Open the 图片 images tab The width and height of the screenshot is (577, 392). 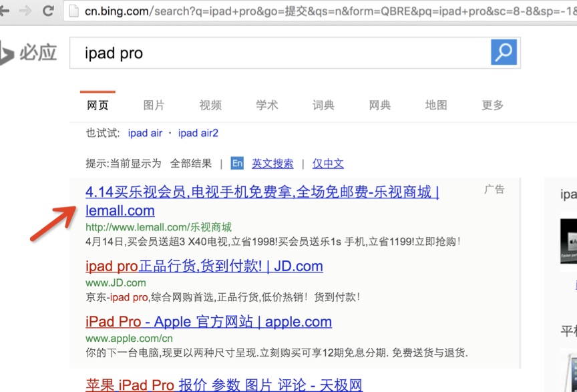(x=154, y=106)
